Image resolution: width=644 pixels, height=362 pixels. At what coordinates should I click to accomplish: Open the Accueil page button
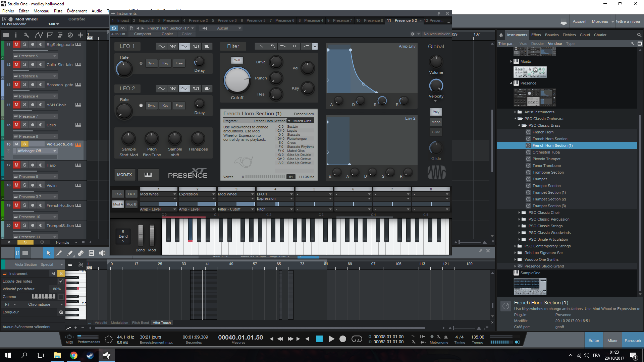pyautogui.click(x=579, y=21)
